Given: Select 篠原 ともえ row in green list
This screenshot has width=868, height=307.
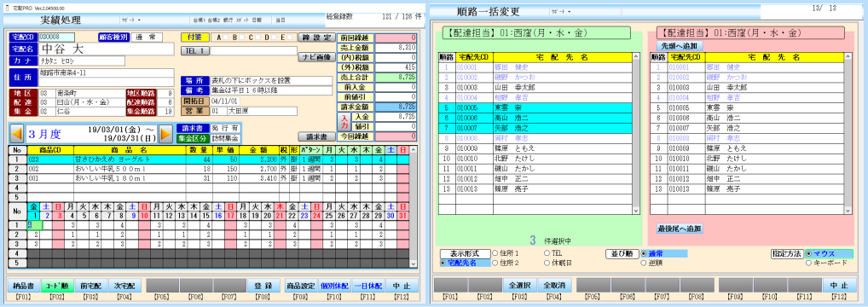Looking at the screenshot, I should [x=535, y=148].
